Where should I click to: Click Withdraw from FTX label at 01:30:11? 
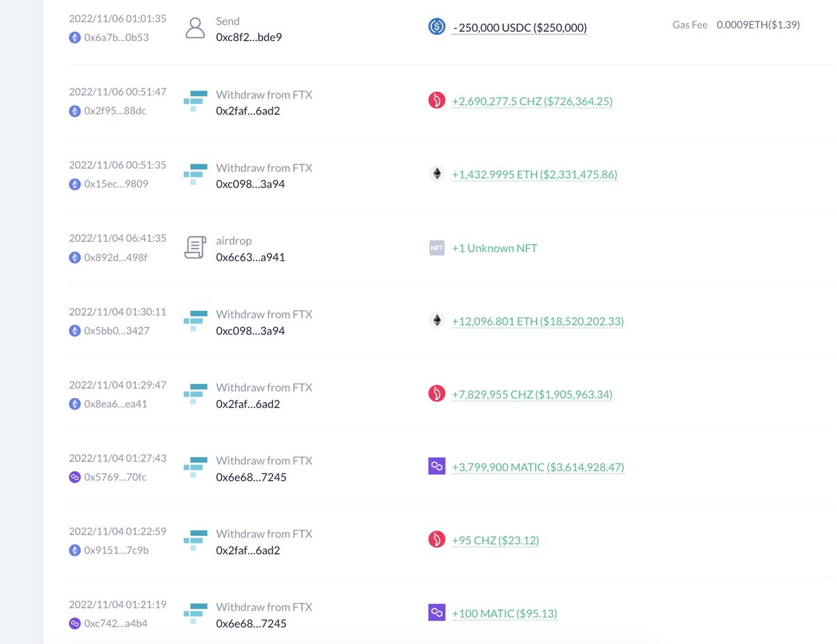click(x=264, y=314)
